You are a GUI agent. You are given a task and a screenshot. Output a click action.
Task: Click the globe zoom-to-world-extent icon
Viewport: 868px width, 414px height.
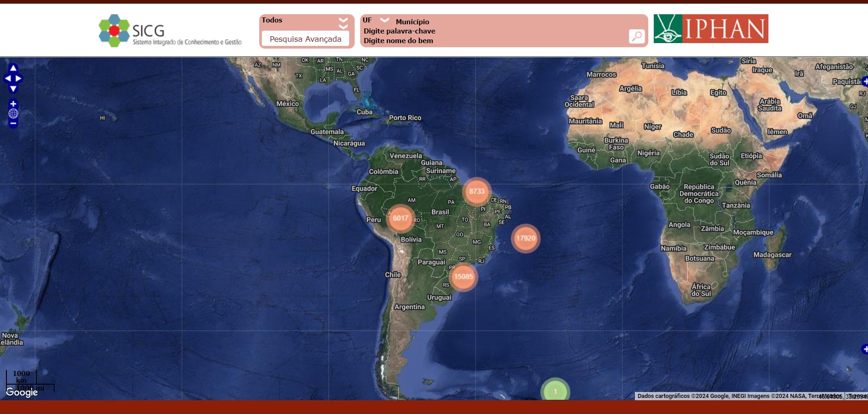click(x=13, y=114)
